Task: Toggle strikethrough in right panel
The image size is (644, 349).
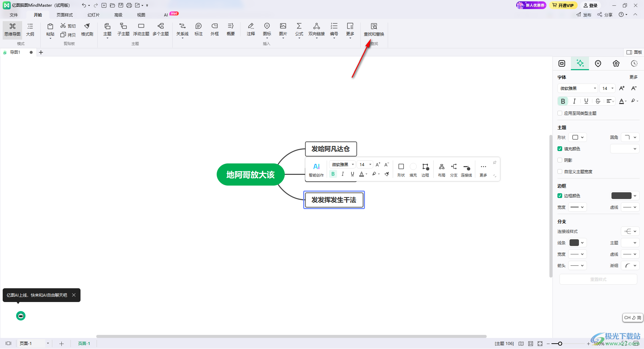Action: click(x=598, y=101)
